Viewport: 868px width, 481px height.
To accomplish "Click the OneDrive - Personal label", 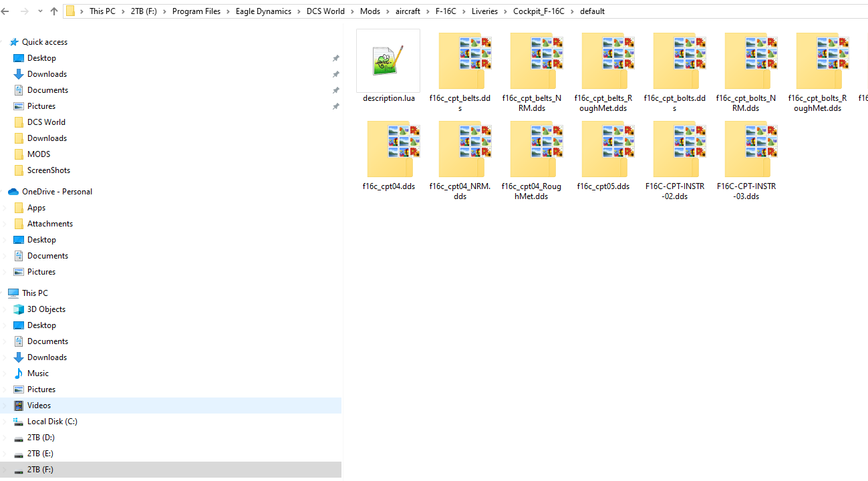I will (x=57, y=192).
